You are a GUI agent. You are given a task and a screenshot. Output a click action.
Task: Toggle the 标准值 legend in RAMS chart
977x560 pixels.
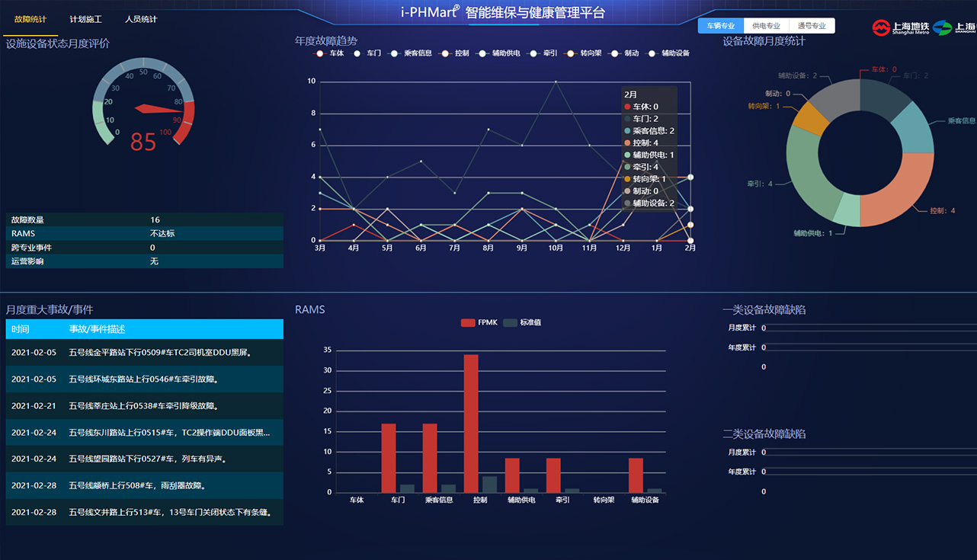[x=522, y=322]
